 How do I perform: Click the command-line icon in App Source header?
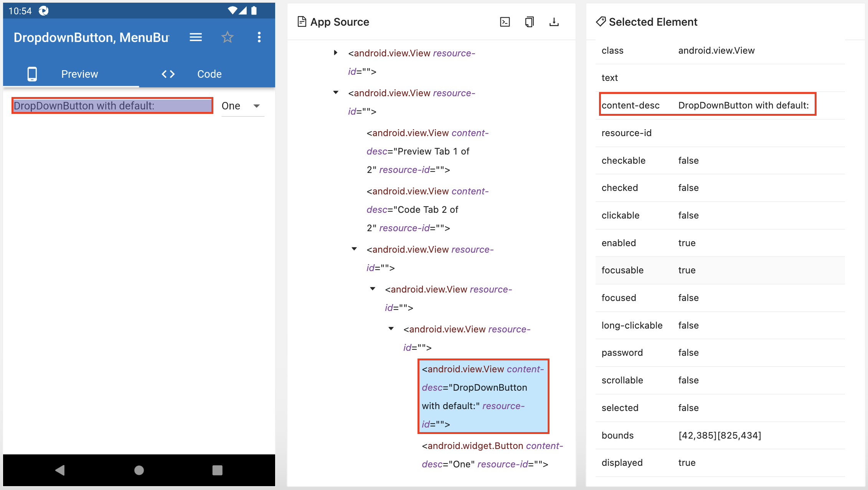[x=505, y=22]
